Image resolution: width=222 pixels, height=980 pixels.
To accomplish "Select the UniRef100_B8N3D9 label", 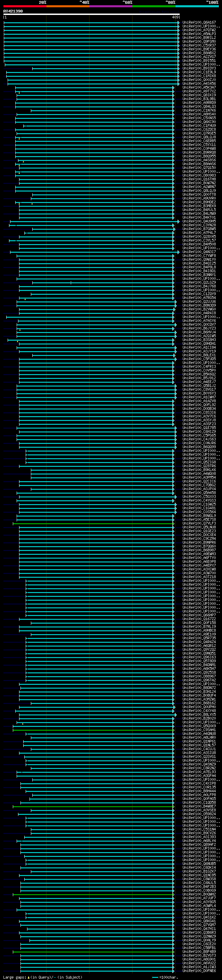I will [x=199, y=306].
